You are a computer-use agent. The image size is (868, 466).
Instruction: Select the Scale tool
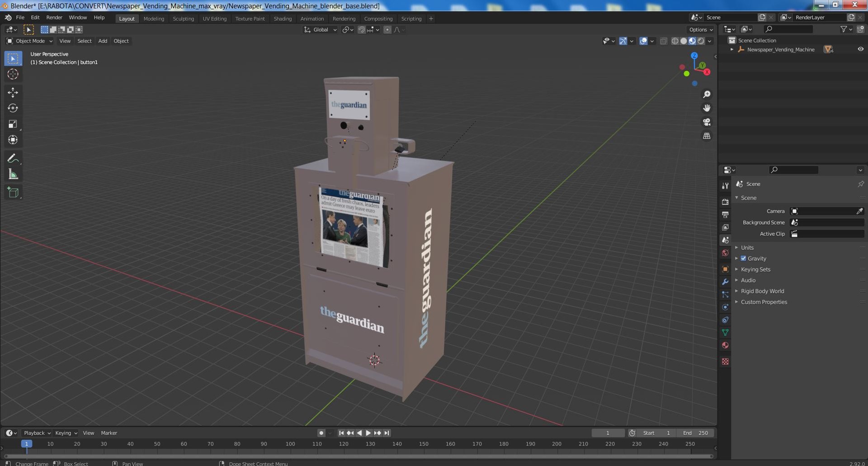click(x=13, y=124)
